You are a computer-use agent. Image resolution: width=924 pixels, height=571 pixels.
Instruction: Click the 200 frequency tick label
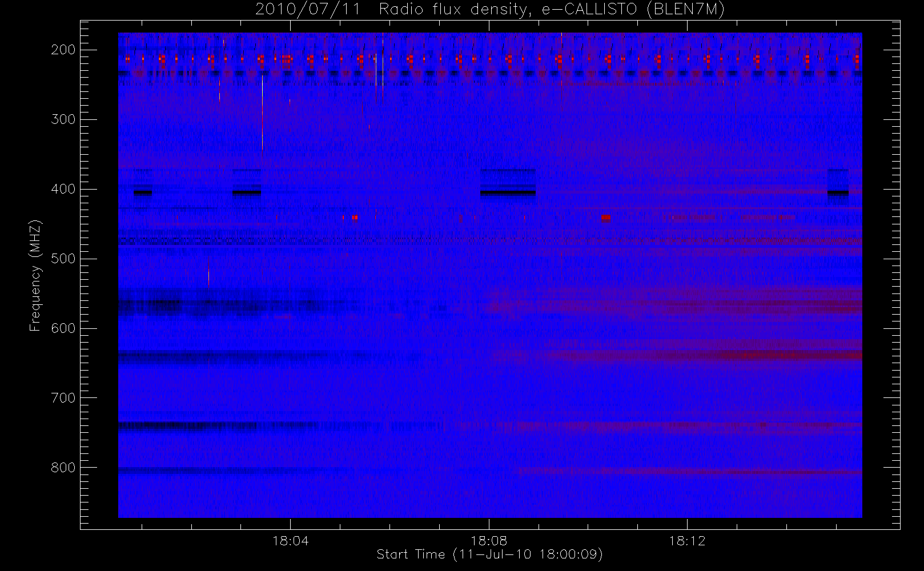63,50
